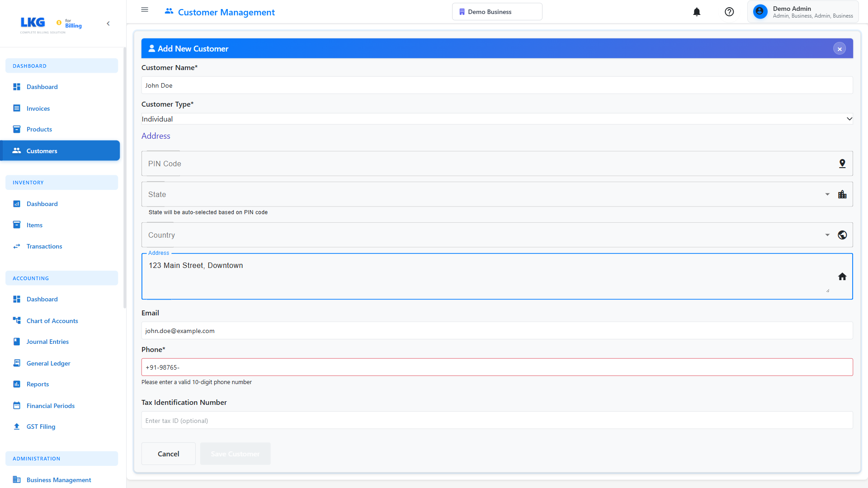Open the Country dropdown arrow

[827, 235]
